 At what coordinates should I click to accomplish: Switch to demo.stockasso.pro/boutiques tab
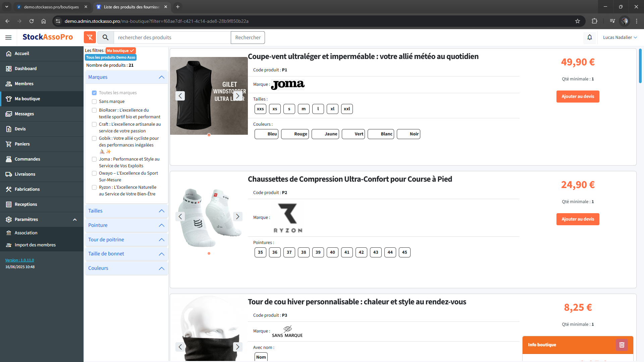(52, 7)
